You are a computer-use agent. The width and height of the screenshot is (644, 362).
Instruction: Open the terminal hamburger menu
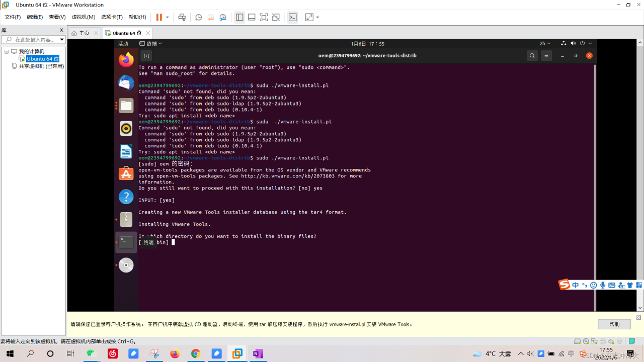point(547,56)
